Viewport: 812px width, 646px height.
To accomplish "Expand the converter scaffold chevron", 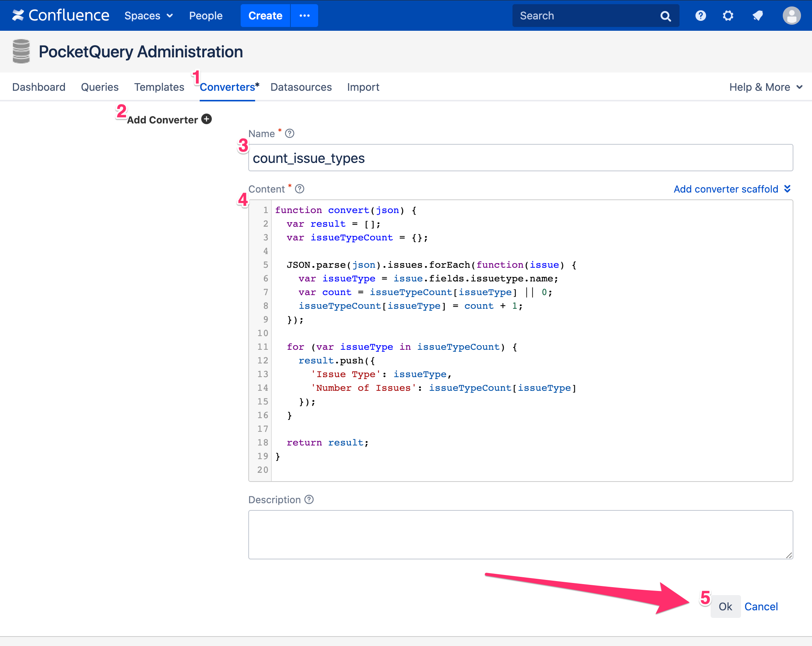I will pos(787,189).
